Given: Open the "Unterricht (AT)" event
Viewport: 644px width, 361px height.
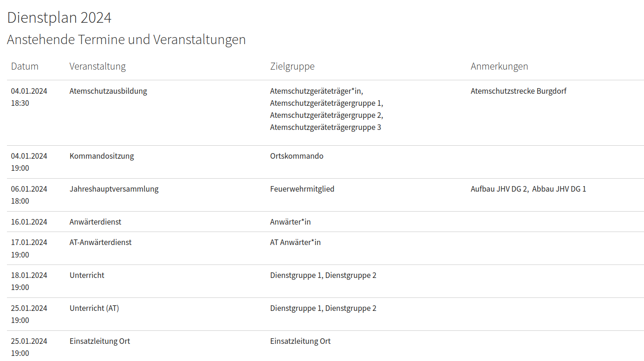Looking at the screenshot, I should (x=94, y=308).
